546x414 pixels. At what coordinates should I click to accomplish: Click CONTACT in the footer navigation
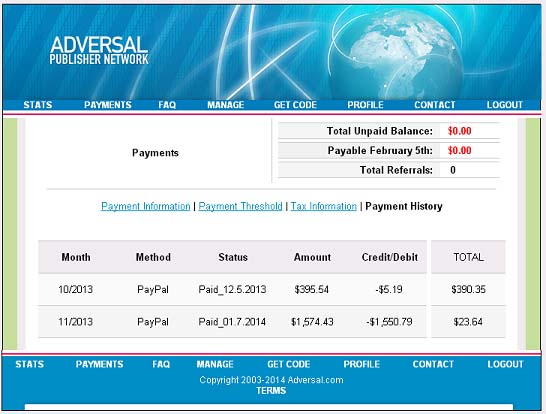click(433, 364)
